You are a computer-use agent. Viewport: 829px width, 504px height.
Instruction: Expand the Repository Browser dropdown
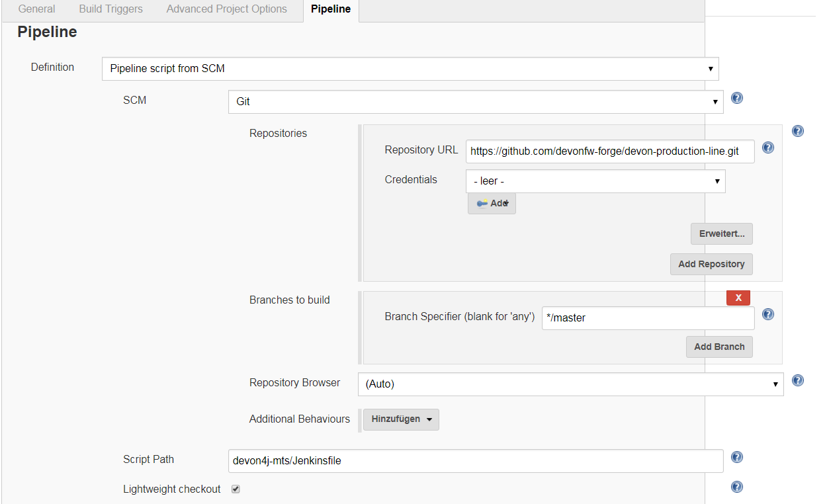pyautogui.click(x=570, y=384)
